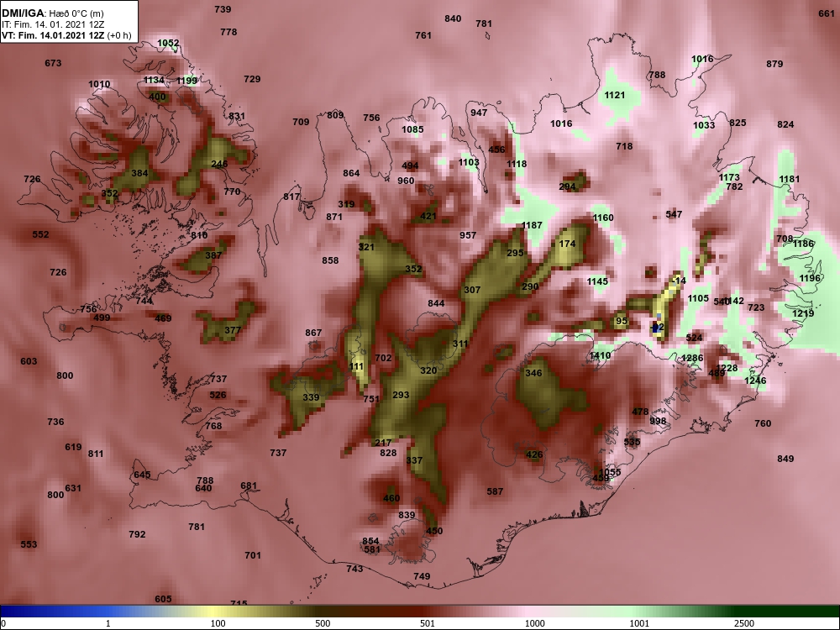Click the 'DMI/IGA: Hæð 0°C (m)' title
The height and width of the screenshot is (630, 840).
pos(52,13)
